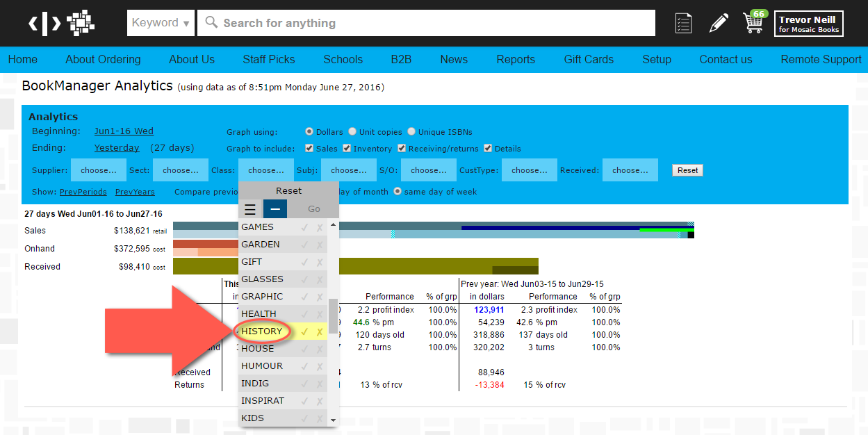Open the shopping cart with 66 items
This screenshot has height=435, width=868.
tap(753, 22)
